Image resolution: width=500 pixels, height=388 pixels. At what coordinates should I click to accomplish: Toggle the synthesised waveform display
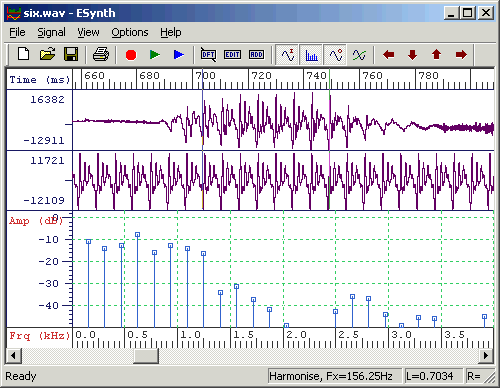pos(335,54)
